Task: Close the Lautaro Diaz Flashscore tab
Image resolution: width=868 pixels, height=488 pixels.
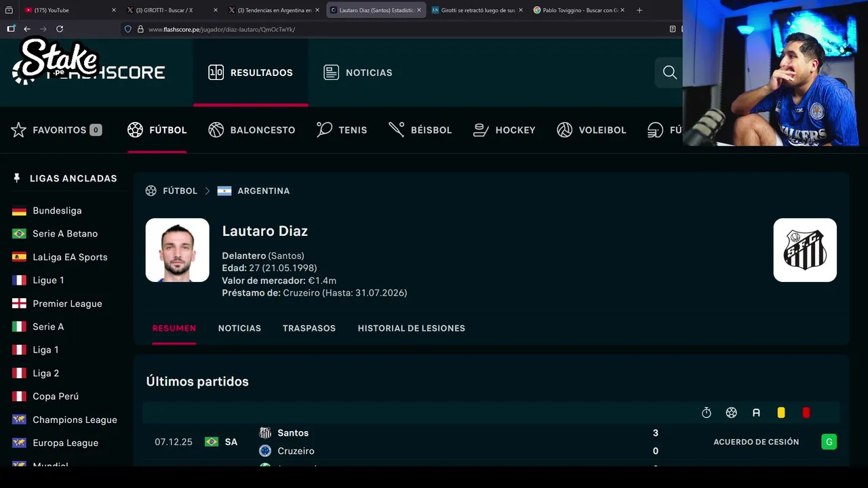Action: pos(419,10)
